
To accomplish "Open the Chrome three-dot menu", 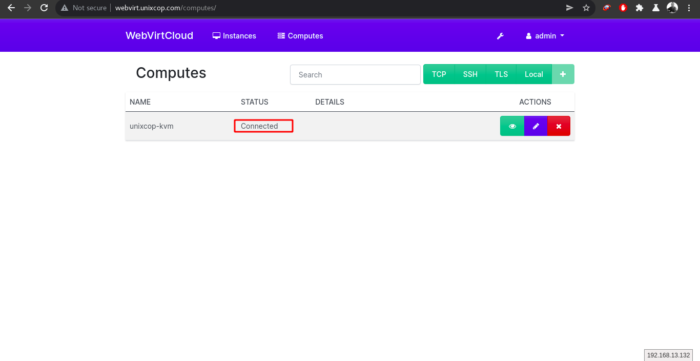I will 689,8.
